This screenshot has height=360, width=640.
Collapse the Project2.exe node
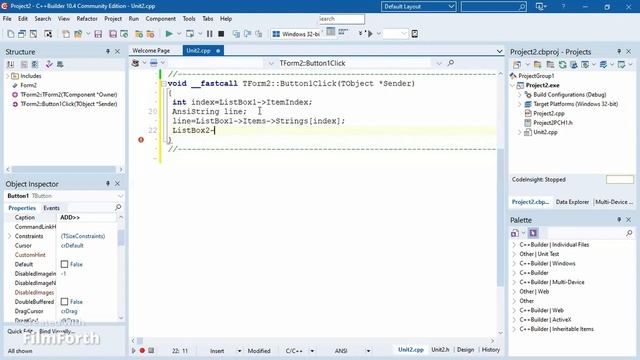click(x=513, y=85)
